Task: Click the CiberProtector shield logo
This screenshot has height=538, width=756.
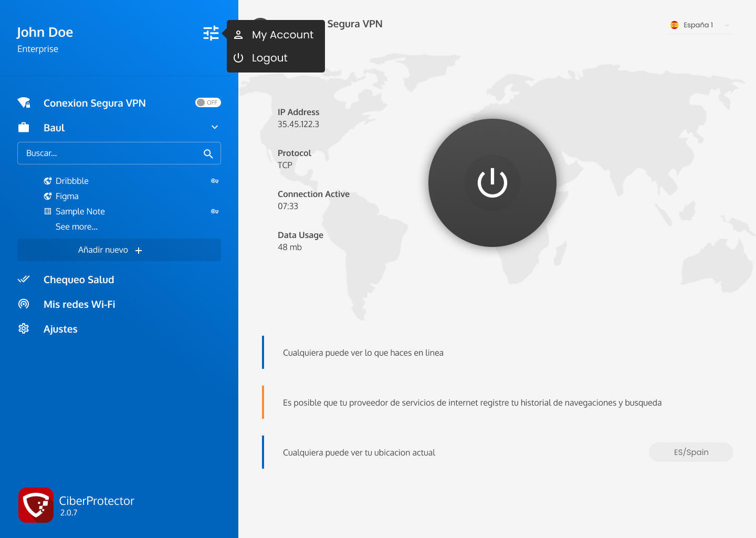Action: click(x=36, y=505)
